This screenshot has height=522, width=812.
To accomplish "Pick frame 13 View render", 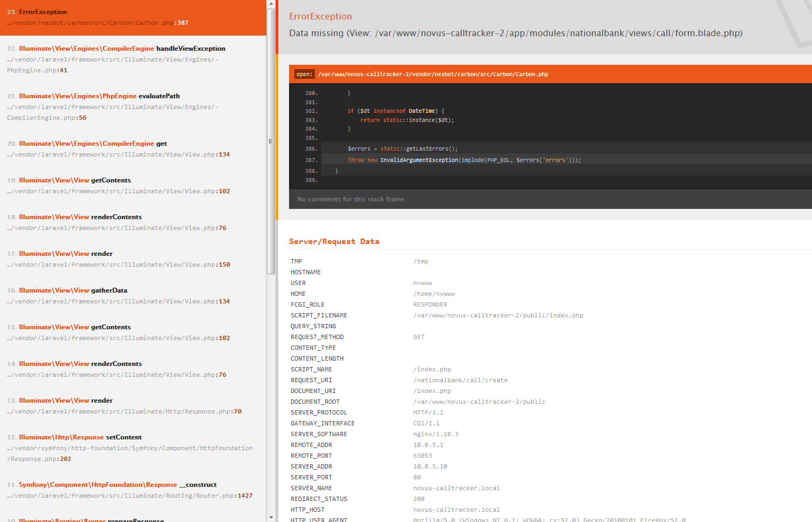I will click(133, 406).
